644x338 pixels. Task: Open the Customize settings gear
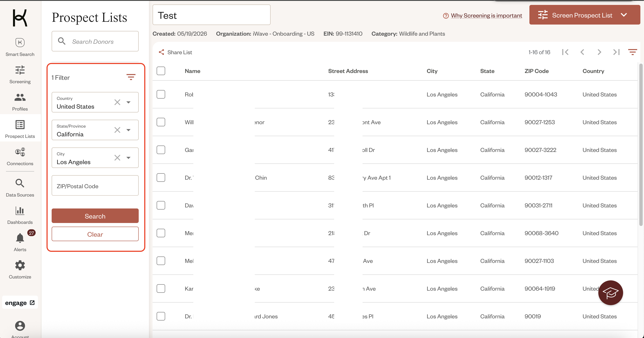(x=20, y=270)
